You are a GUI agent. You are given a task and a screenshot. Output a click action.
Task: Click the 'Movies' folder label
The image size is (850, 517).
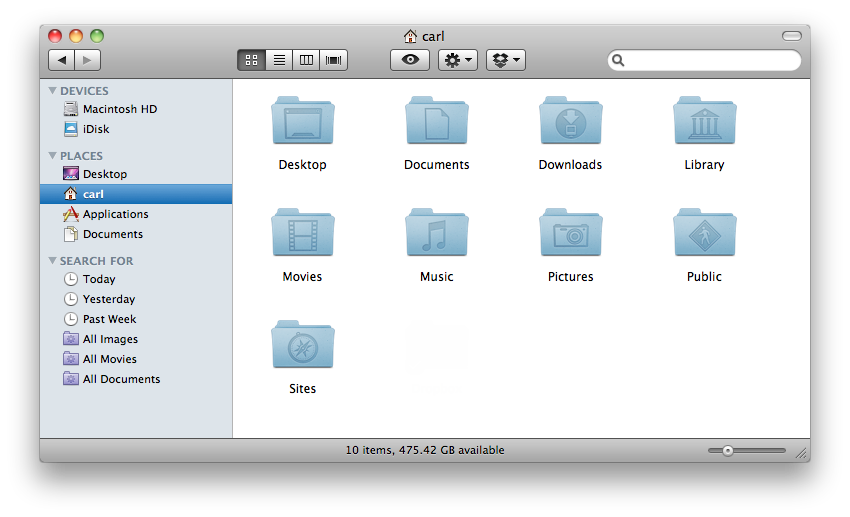[302, 277]
